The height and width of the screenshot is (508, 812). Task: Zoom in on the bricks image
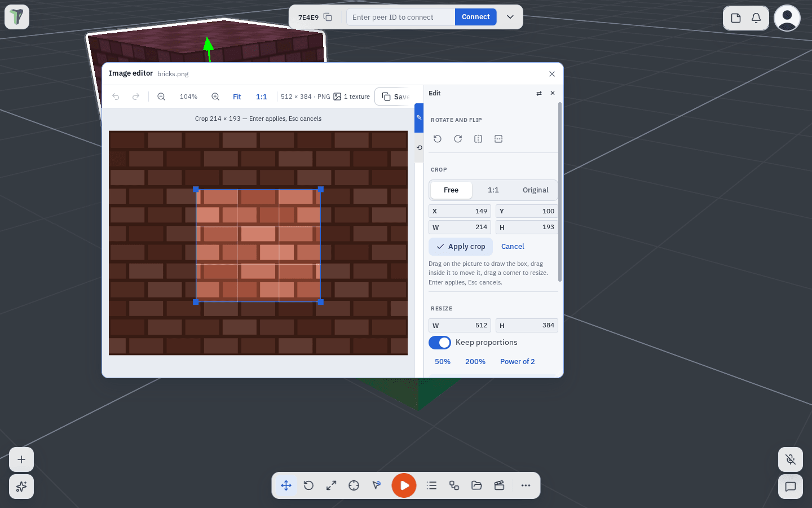[215, 97]
